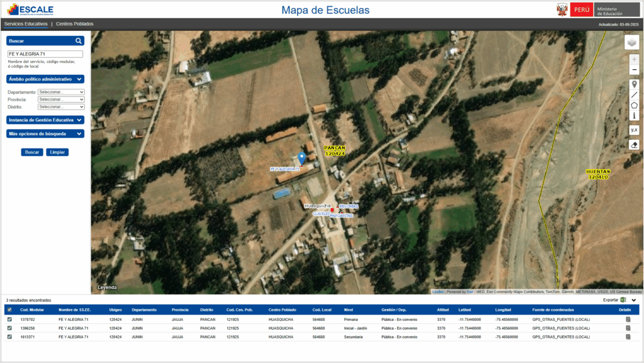Screen dimensions: 644x363
Task: Open the detail icon for the Primaria row
Action: [627, 320]
